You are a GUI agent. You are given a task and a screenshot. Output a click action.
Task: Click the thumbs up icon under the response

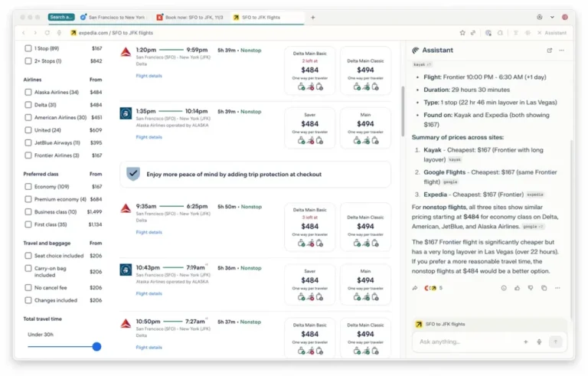click(x=517, y=288)
